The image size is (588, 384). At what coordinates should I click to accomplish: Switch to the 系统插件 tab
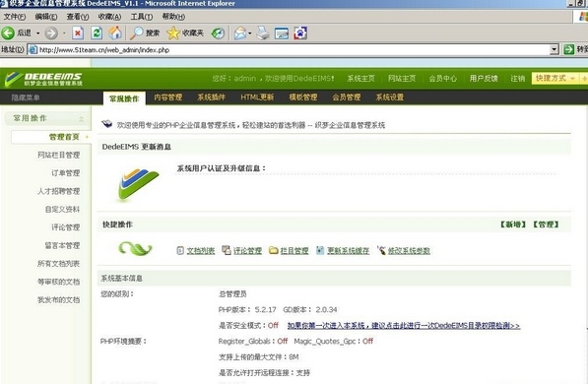211,97
